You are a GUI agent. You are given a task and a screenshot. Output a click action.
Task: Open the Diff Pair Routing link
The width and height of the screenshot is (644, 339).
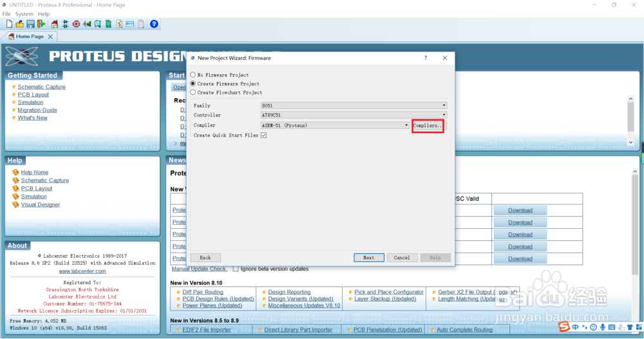[203, 292]
